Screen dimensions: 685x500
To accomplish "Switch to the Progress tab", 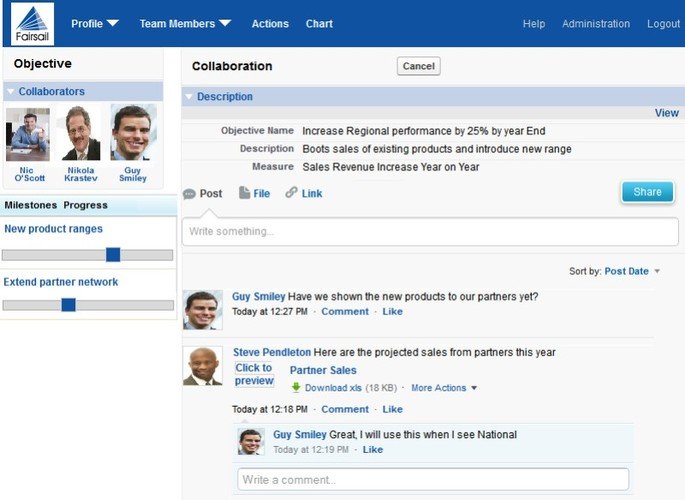I will tap(85, 205).
